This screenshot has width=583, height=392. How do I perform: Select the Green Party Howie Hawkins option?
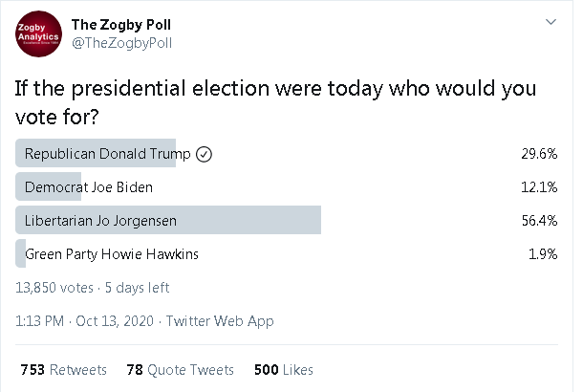click(287, 253)
